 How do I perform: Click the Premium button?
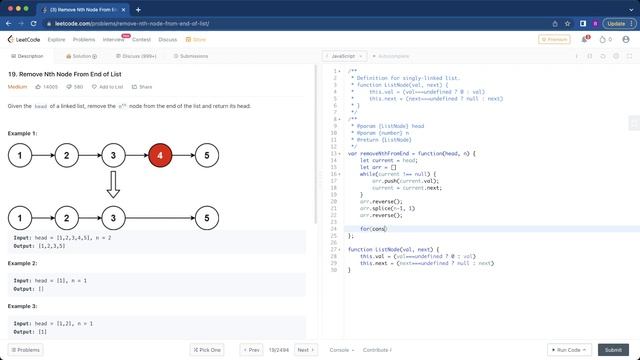click(x=554, y=40)
